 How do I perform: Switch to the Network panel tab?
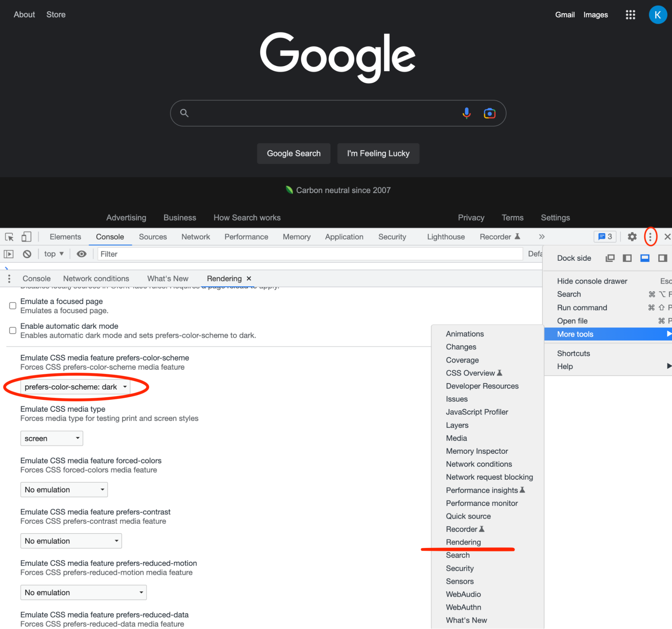pos(195,237)
